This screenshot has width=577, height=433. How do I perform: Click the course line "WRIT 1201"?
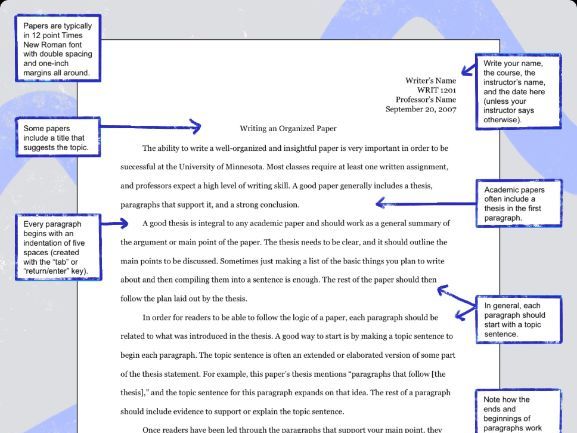pos(436,90)
